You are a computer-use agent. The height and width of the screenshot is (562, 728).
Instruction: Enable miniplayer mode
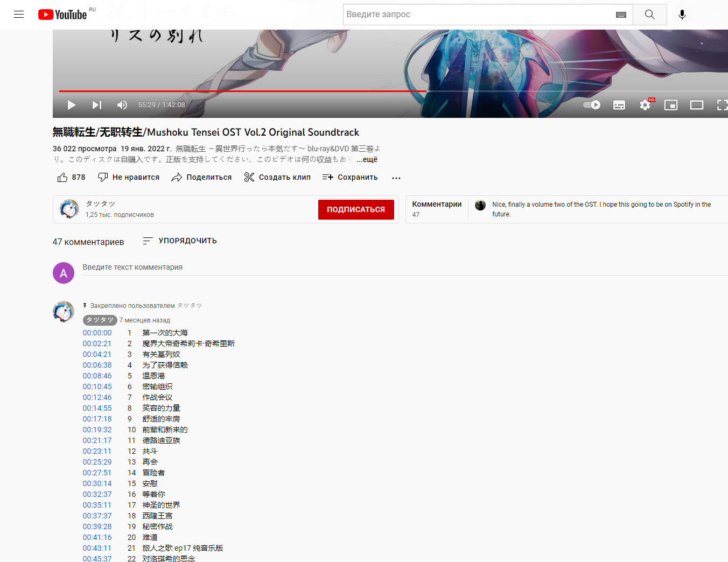(x=671, y=105)
